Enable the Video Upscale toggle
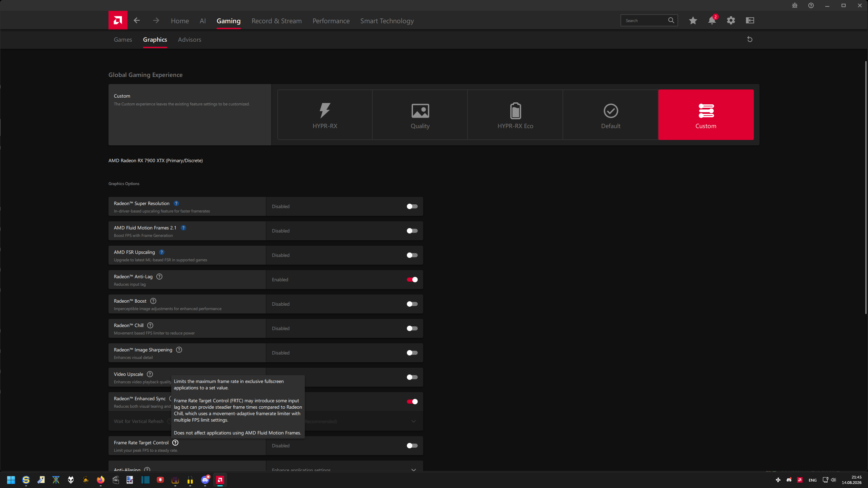Viewport: 868px width, 488px height. pyautogui.click(x=412, y=377)
